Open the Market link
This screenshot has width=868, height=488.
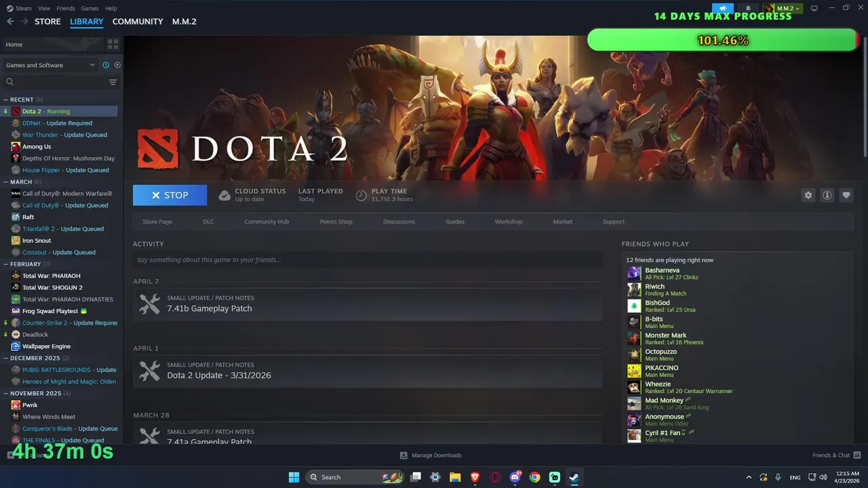click(x=562, y=222)
